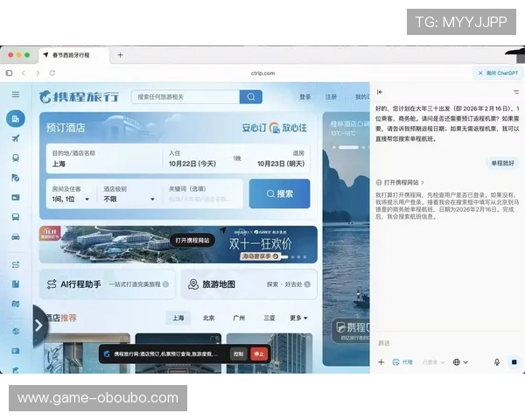Click the globe icon in the Ctrip sidebar
Viewport: 525px width, 420px height.
click(x=16, y=332)
